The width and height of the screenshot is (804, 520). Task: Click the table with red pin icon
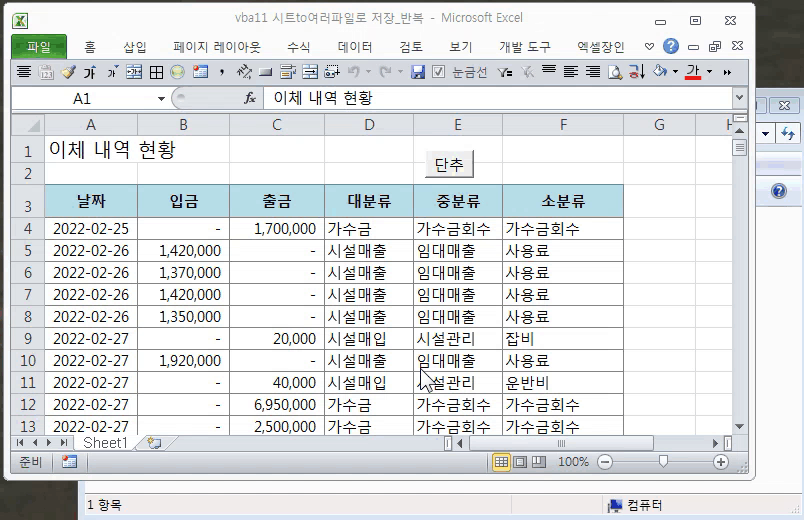pyautogui.click(x=200, y=72)
